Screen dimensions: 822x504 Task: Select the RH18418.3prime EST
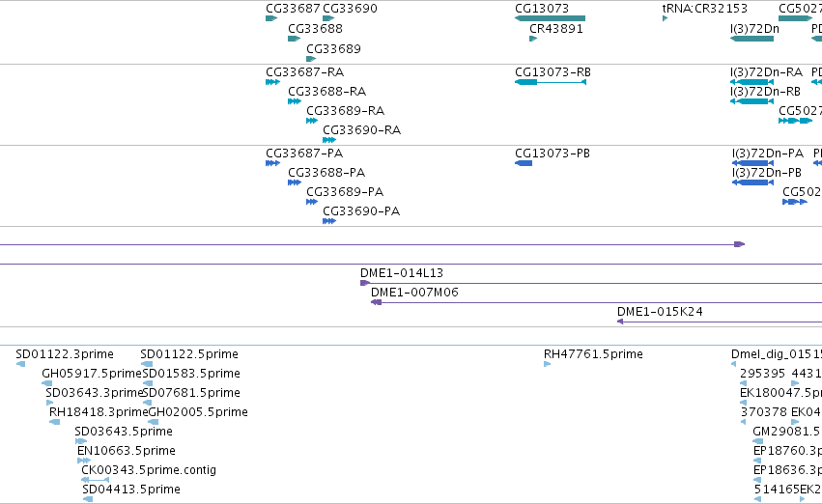[x=54, y=422]
